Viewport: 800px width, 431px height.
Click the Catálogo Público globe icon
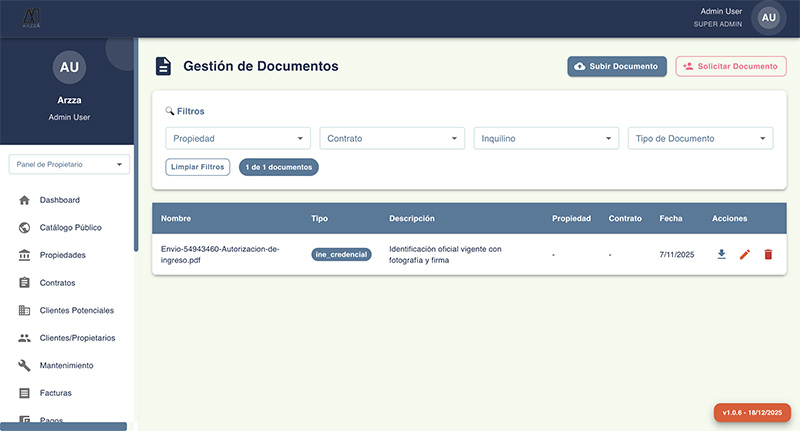[24, 228]
